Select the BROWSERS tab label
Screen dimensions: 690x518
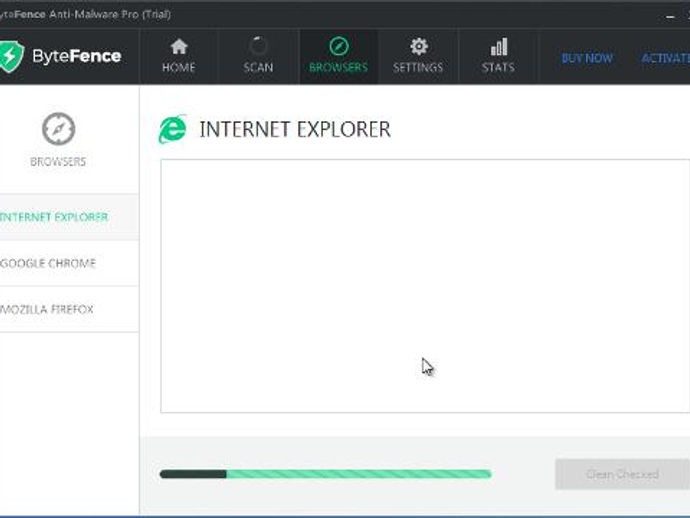tap(338, 67)
